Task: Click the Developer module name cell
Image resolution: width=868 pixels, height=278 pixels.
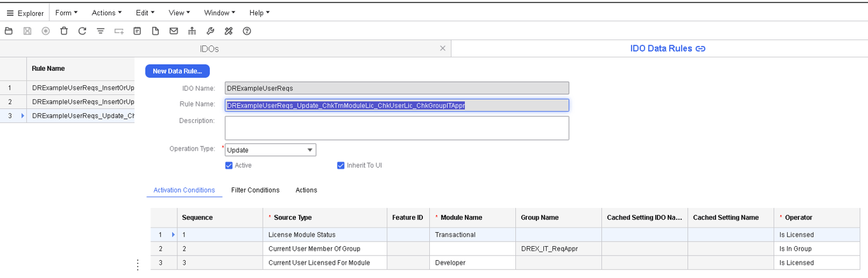Action: point(472,263)
